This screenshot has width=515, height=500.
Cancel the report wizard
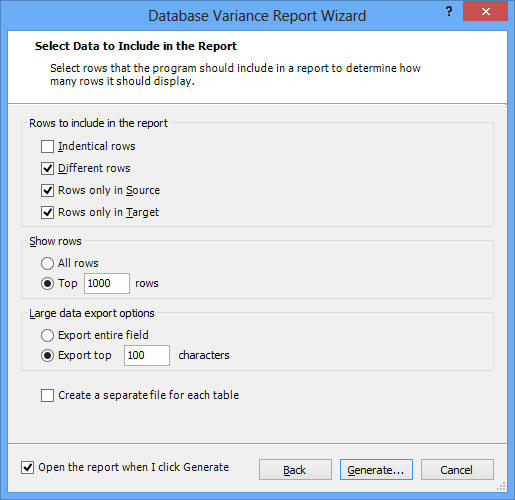(x=457, y=470)
